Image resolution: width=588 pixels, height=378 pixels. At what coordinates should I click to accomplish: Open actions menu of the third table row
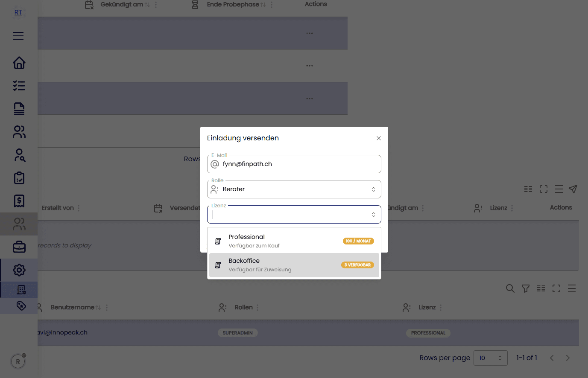[310, 99]
